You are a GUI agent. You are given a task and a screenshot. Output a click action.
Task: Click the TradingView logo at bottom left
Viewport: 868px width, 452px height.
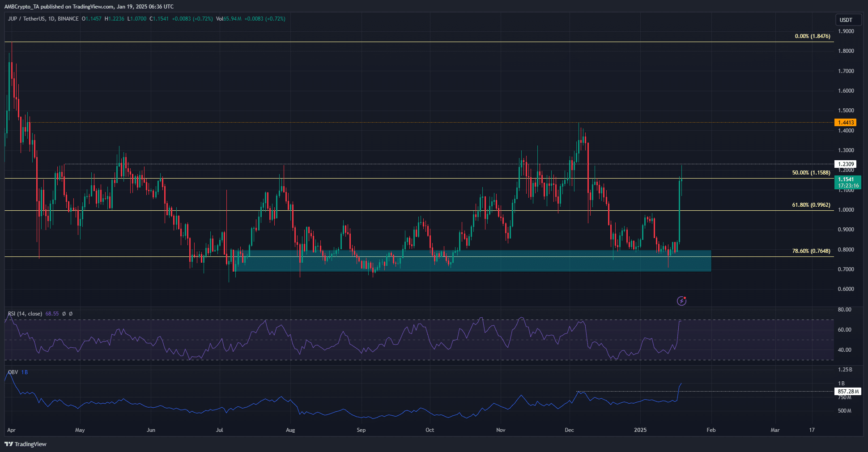click(x=26, y=444)
